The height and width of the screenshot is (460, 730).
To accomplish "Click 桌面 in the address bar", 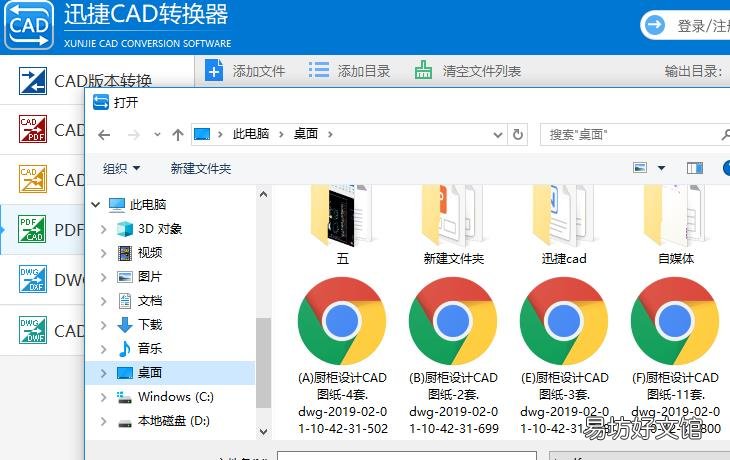I will click(305, 134).
